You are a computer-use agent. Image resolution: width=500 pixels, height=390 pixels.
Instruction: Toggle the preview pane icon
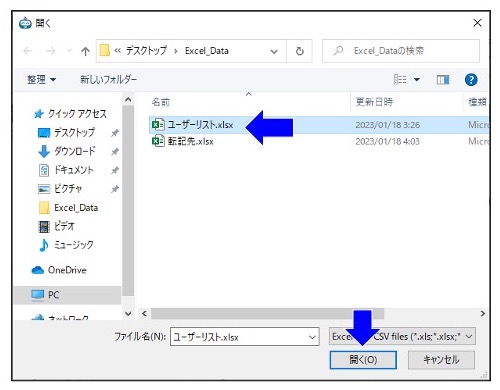coord(443,80)
